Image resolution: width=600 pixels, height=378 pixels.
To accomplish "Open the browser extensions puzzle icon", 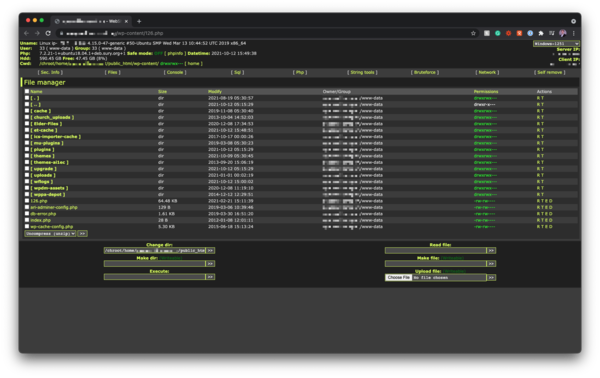I will pyautogui.click(x=541, y=33).
